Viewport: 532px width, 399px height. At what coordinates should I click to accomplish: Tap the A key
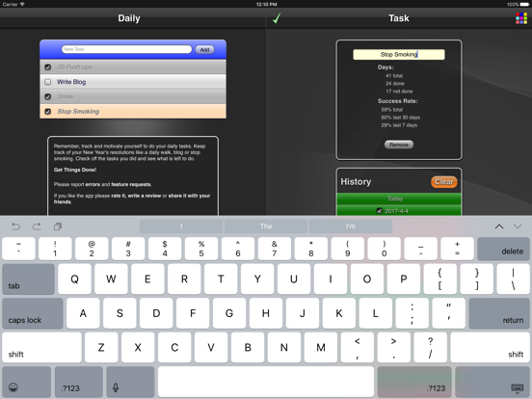tap(83, 313)
